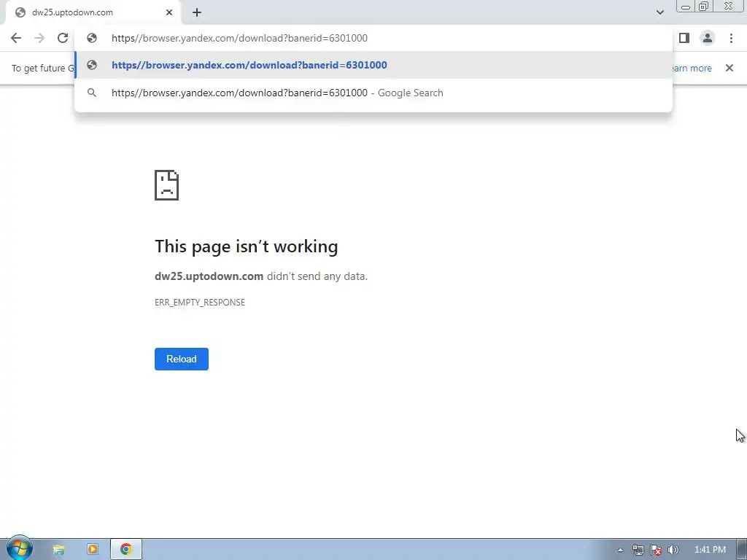This screenshot has width=747, height=560.
Task: Open the Chrome three-dot menu
Action: 731,38
